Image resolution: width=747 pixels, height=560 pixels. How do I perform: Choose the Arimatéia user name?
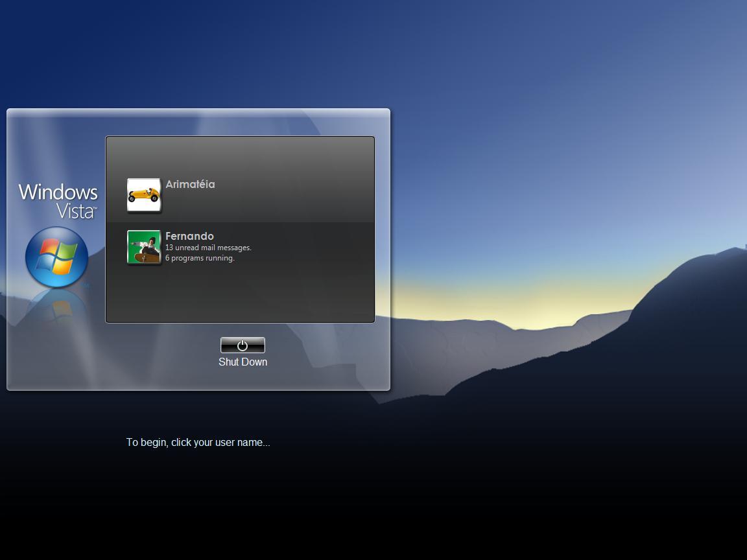(x=190, y=184)
